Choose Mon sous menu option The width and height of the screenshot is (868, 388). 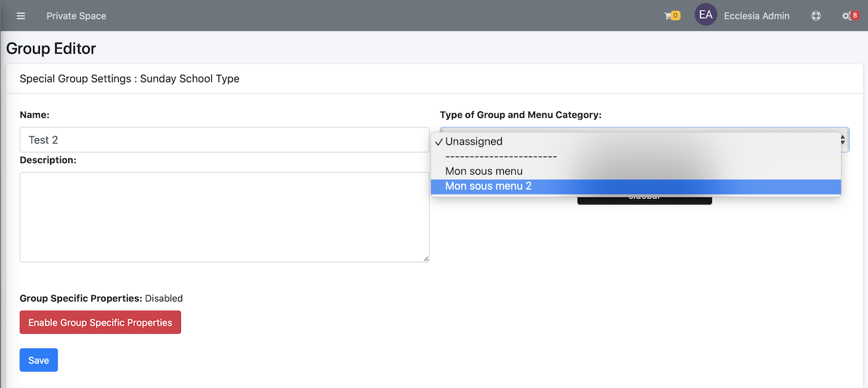click(x=636, y=171)
